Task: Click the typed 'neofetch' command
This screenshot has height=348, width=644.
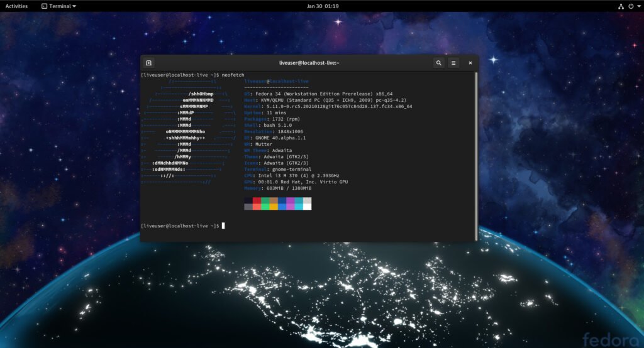Action: click(233, 75)
